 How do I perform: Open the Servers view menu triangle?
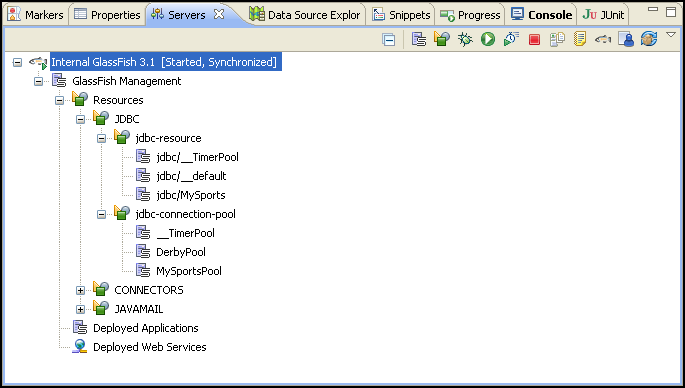click(x=671, y=35)
